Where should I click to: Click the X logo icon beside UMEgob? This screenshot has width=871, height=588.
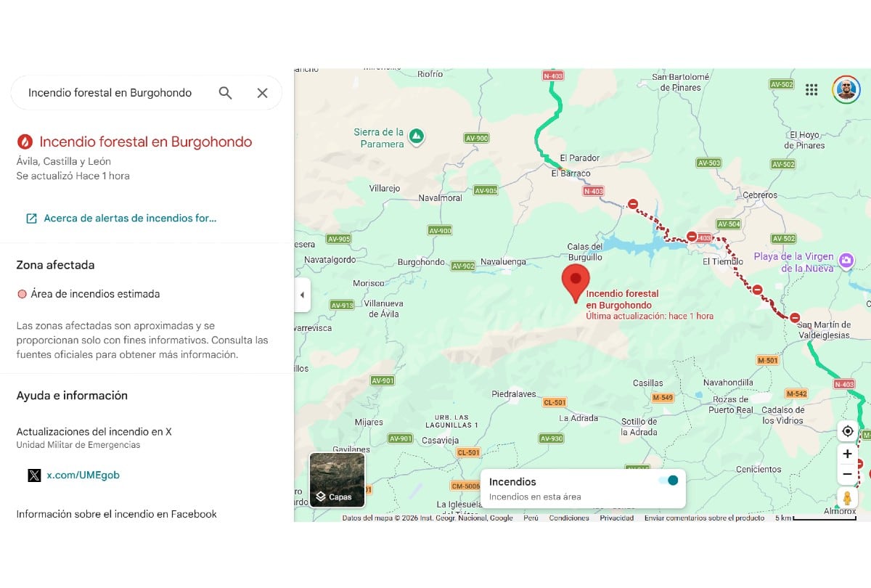(34, 475)
